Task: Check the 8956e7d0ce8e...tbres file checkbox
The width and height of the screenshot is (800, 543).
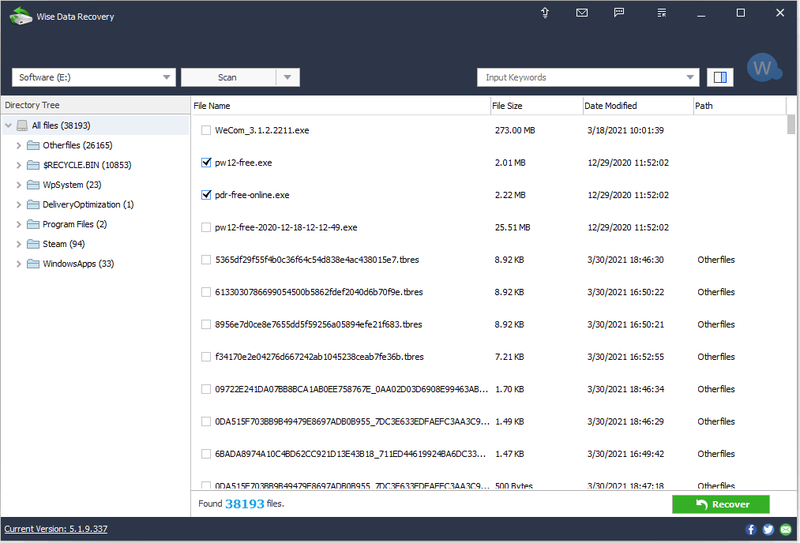Action: 206,325
